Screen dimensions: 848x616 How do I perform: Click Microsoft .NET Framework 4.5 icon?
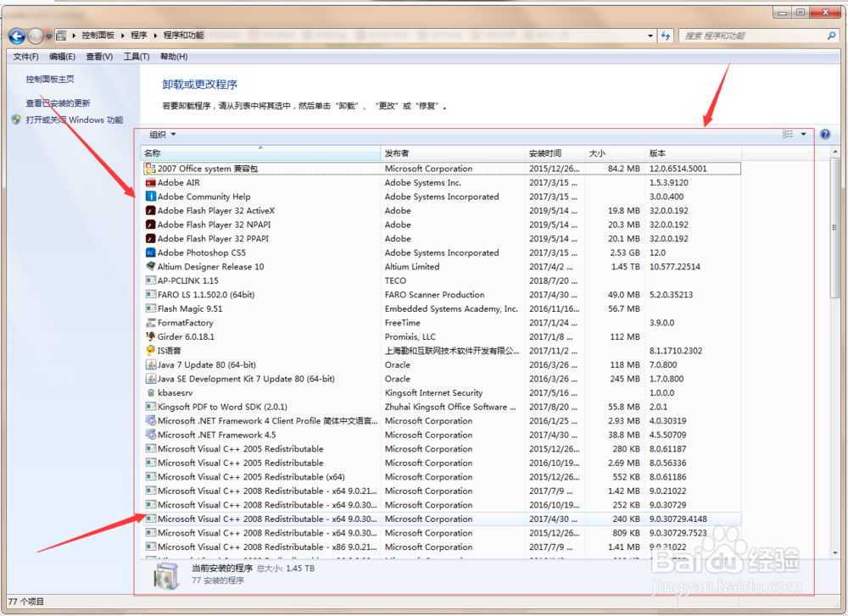(151, 435)
